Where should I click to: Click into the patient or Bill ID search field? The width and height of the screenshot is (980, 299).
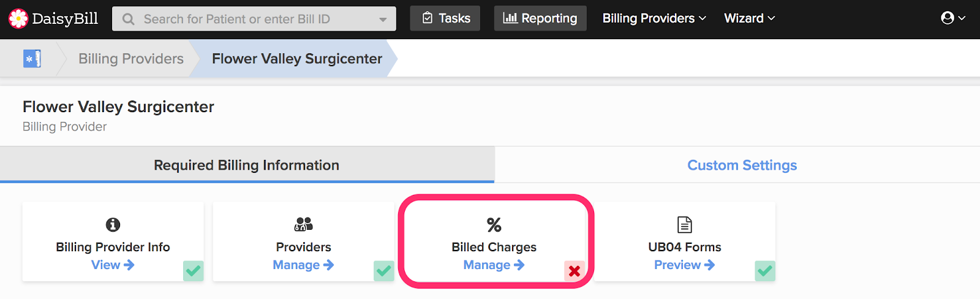(245, 19)
